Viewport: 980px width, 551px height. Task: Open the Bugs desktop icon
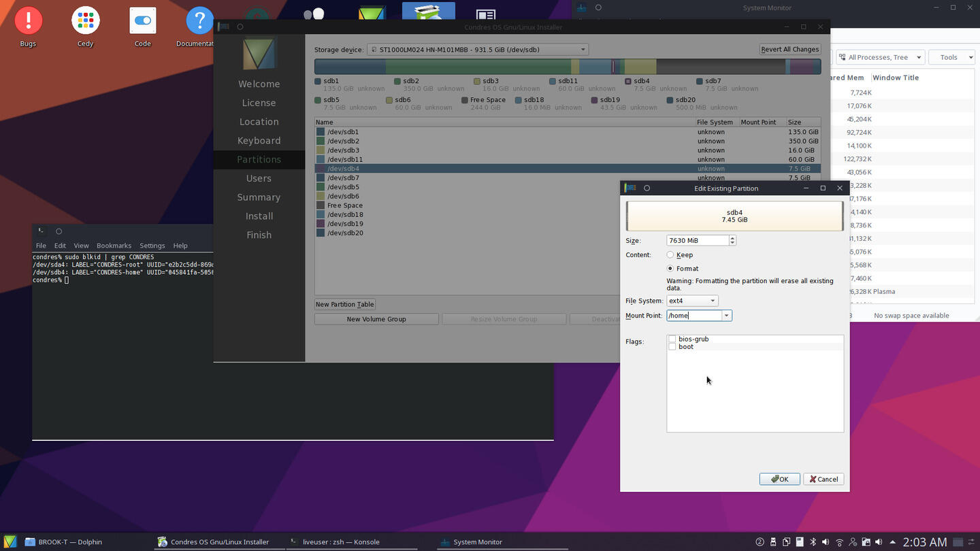[28, 27]
